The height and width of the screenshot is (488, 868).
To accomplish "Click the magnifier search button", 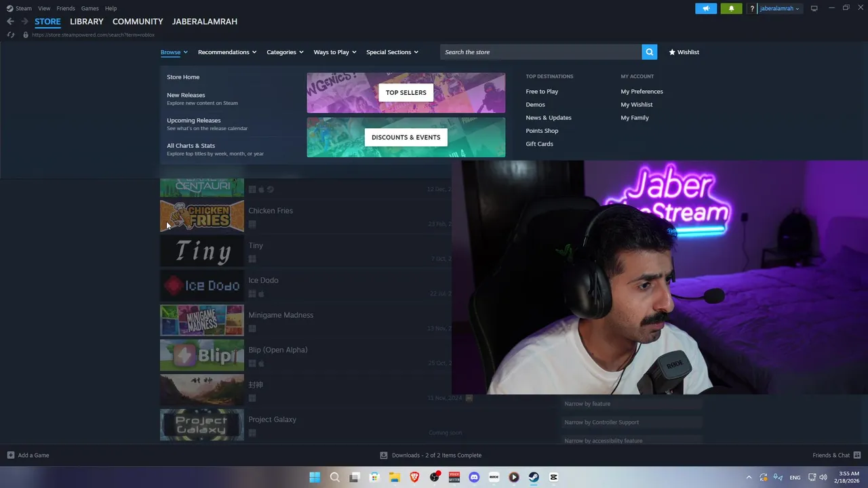I will [650, 52].
